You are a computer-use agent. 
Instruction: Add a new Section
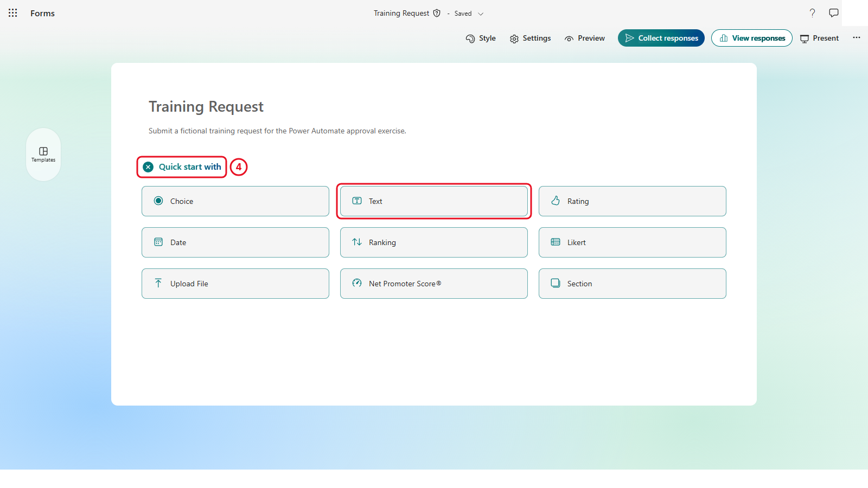click(633, 284)
